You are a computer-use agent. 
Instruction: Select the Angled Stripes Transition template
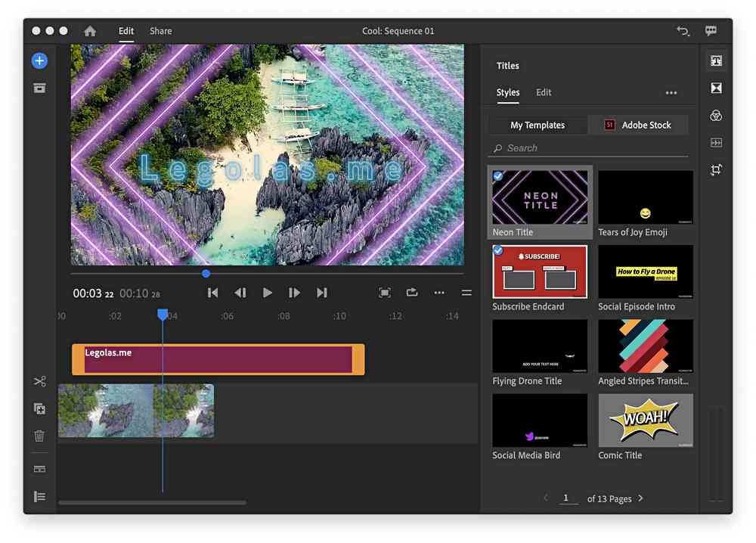tap(646, 346)
